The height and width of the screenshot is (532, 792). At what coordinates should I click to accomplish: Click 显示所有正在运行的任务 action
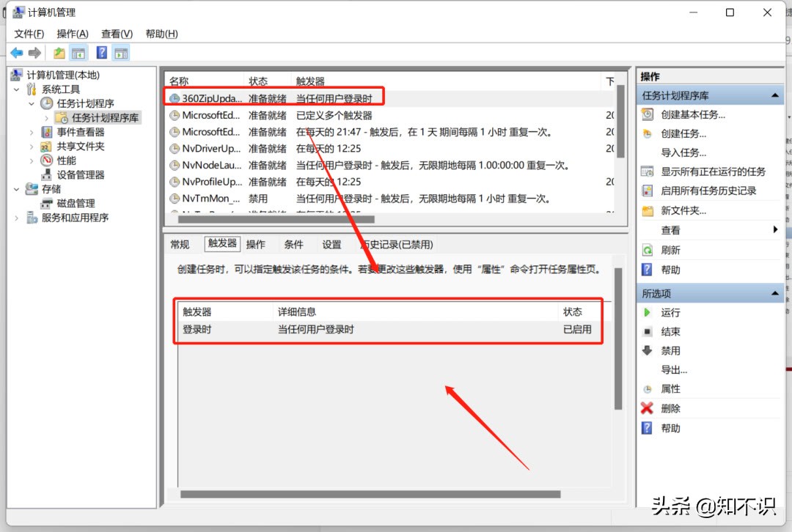(714, 171)
